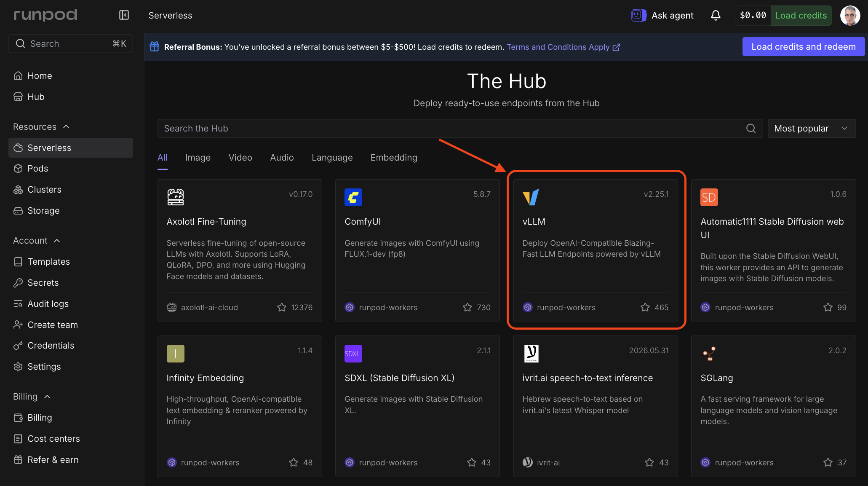
Task: Star the Infinity Embedding listing
Action: 294,462
